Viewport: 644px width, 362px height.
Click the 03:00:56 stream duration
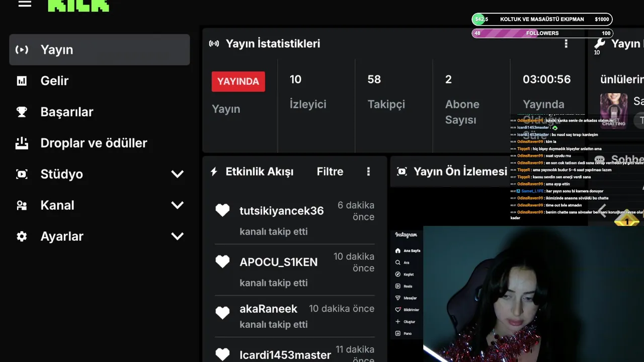point(546,79)
